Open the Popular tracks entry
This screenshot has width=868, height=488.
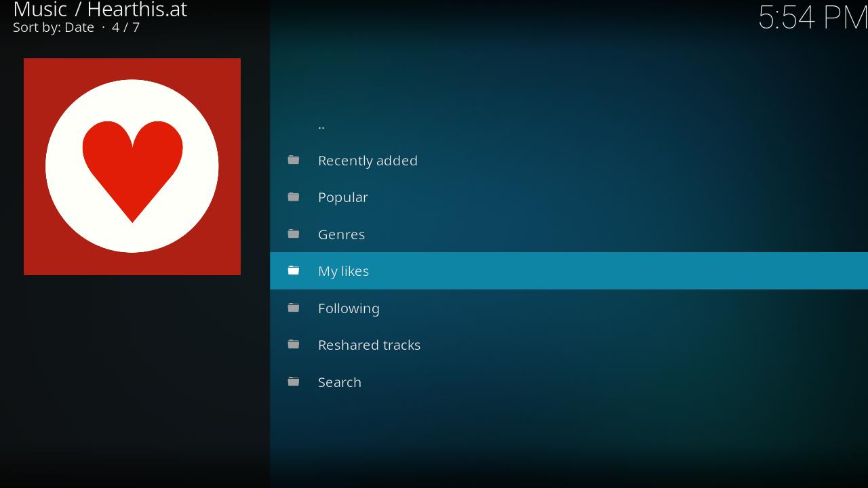[343, 197]
